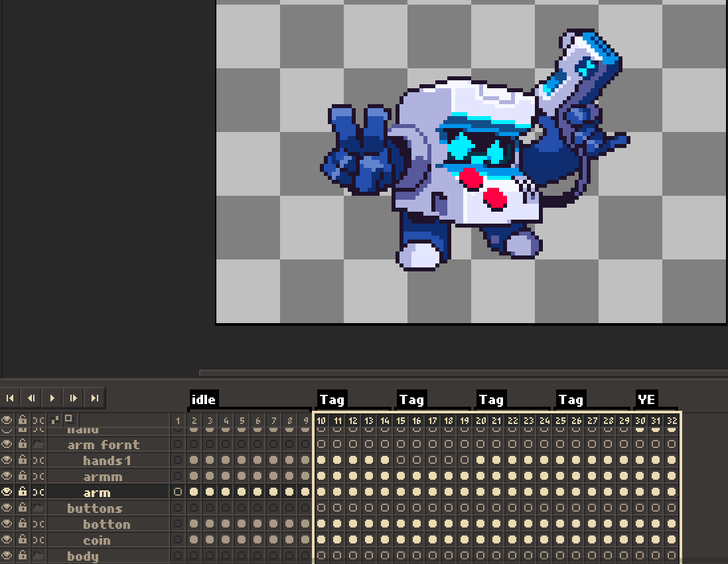
Task: Lock the coin layer
Action: pos(23,539)
